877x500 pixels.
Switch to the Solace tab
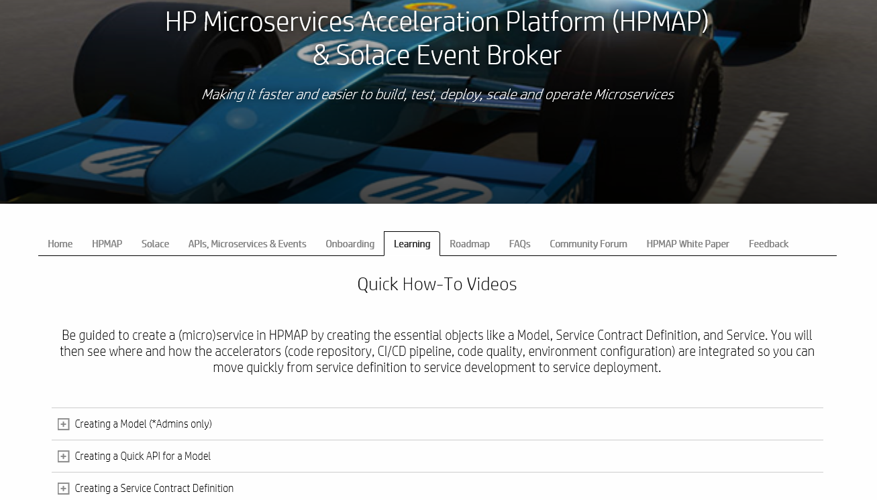155,244
